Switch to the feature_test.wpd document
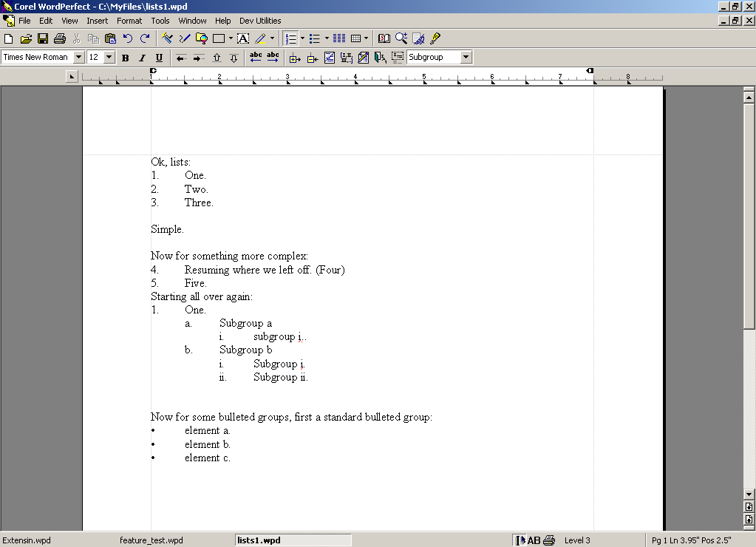The image size is (756, 547). [x=151, y=540]
